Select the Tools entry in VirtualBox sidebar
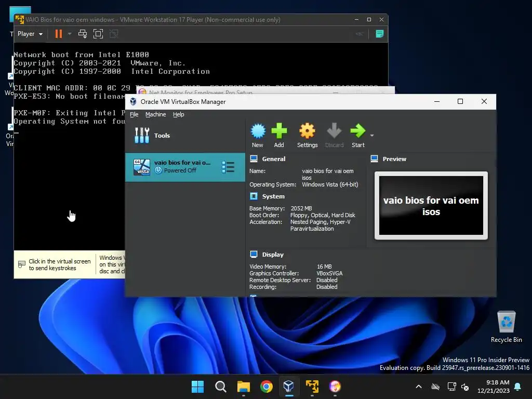 [185, 136]
